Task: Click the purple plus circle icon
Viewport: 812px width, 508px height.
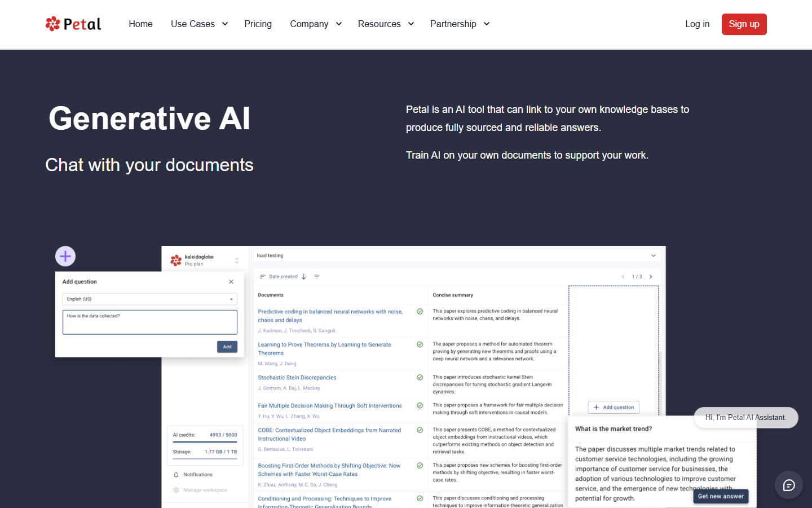Action: click(x=65, y=256)
